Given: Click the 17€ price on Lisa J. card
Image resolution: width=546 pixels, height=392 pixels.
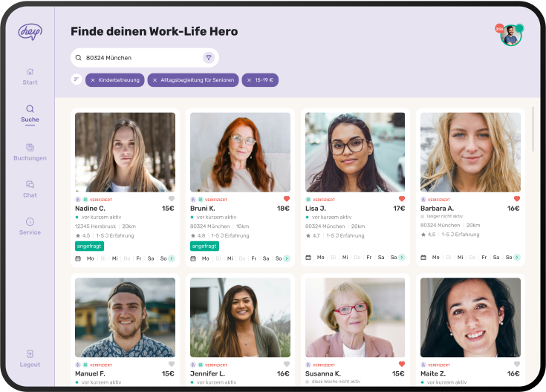Looking at the screenshot, I should [399, 209].
